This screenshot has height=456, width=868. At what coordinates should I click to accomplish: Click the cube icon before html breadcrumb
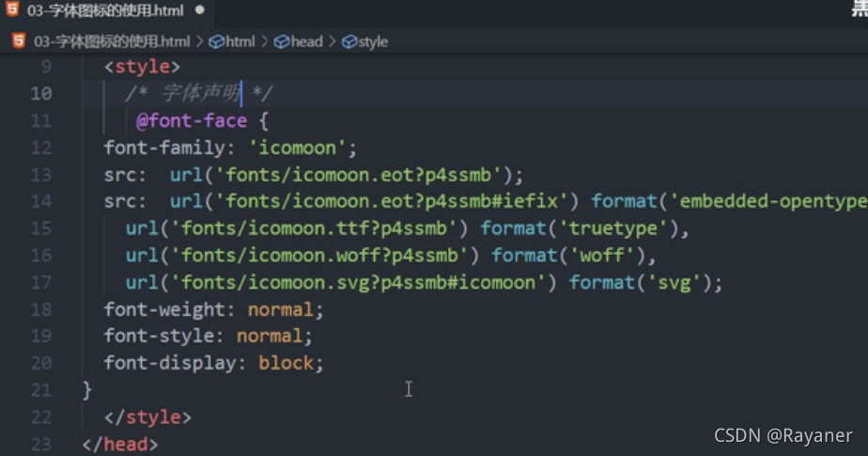pyautogui.click(x=216, y=41)
